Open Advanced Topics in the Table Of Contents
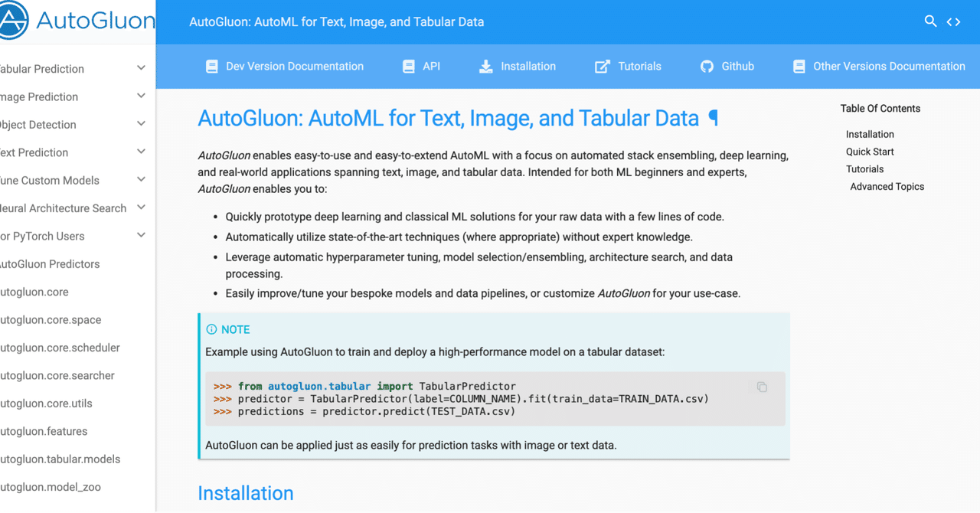 [x=887, y=186]
